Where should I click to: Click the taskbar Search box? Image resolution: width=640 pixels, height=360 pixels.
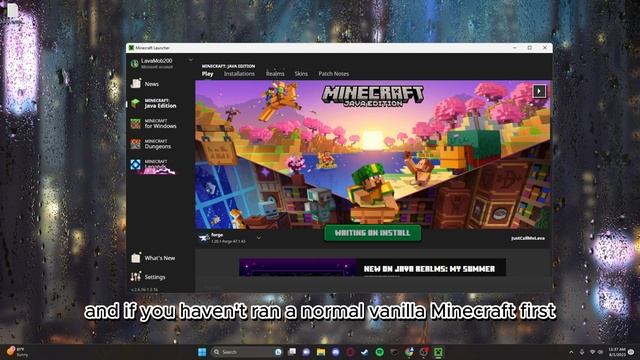pos(247,352)
